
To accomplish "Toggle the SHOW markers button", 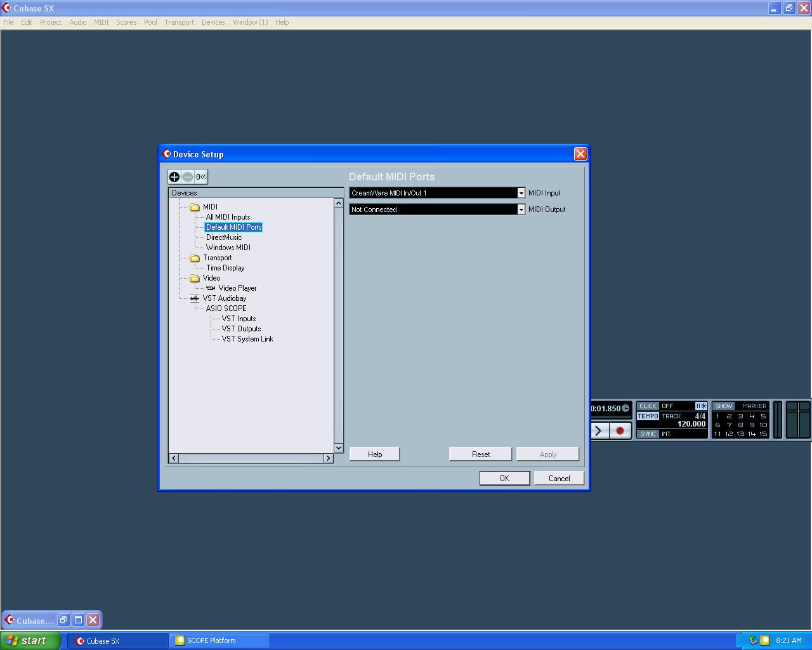I will (723, 406).
